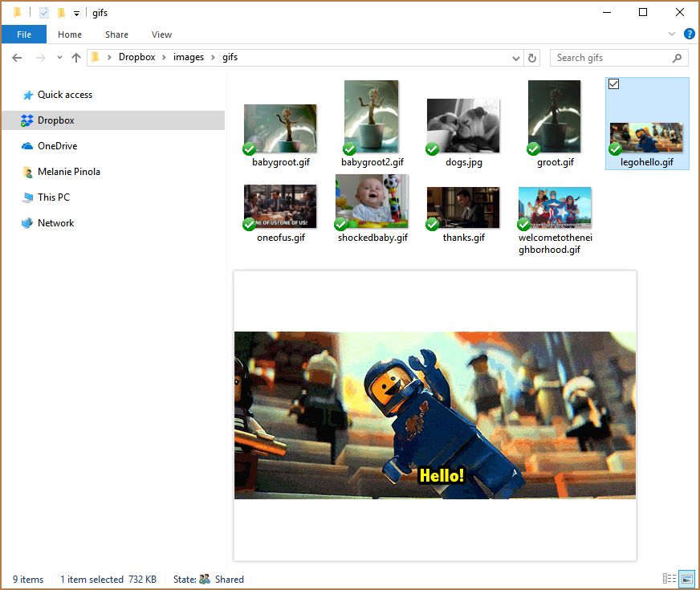Screen dimensions: 700x590
Task: Click the Properties icon in title bar
Action: [44, 13]
